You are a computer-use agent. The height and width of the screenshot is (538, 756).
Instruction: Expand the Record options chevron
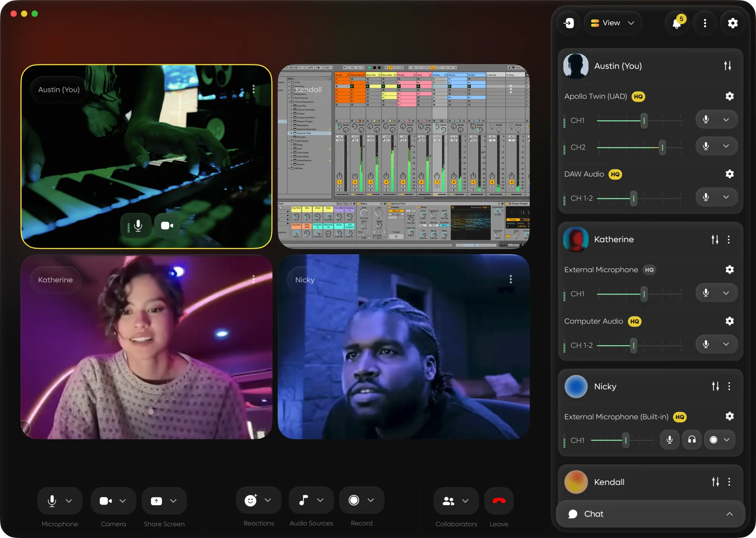tap(371, 500)
